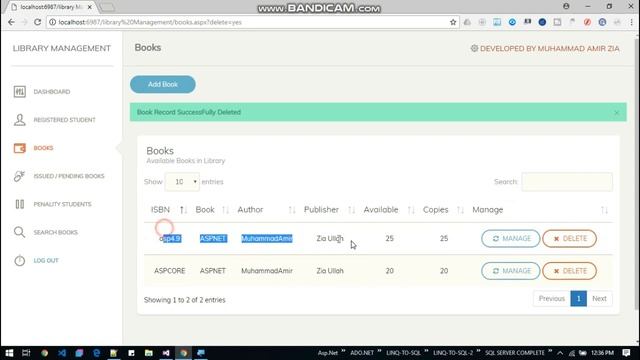Click the Log Out power icon
The image size is (640, 360).
[19, 260]
